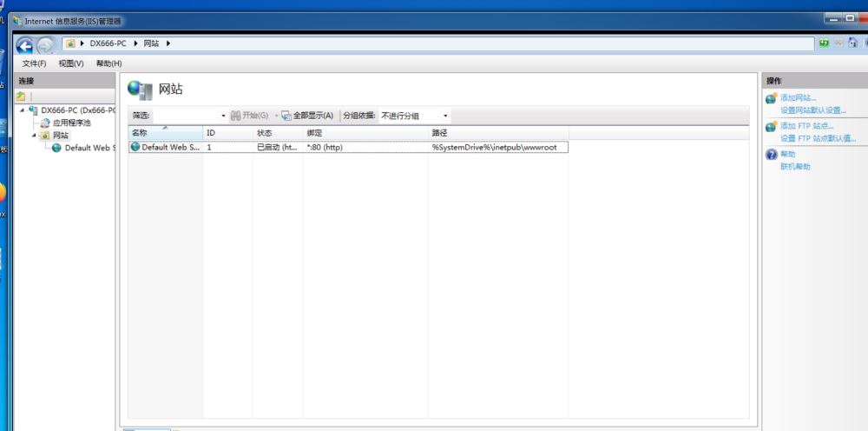Sort by the 名称 column header

click(166, 133)
